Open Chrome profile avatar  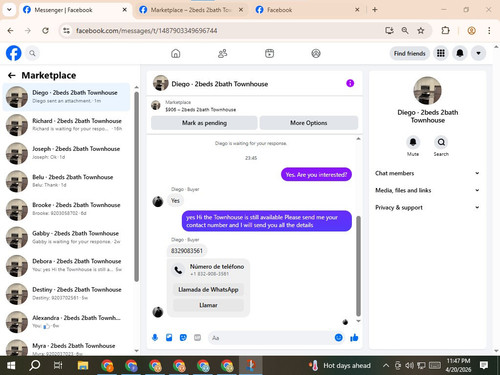(471, 31)
